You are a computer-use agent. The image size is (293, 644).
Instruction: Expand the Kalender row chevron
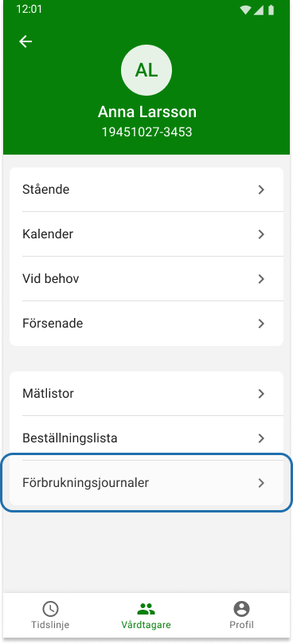(x=261, y=234)
